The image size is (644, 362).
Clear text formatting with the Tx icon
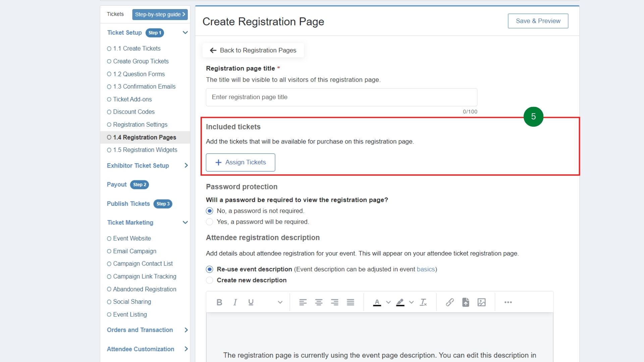[423, 302]
